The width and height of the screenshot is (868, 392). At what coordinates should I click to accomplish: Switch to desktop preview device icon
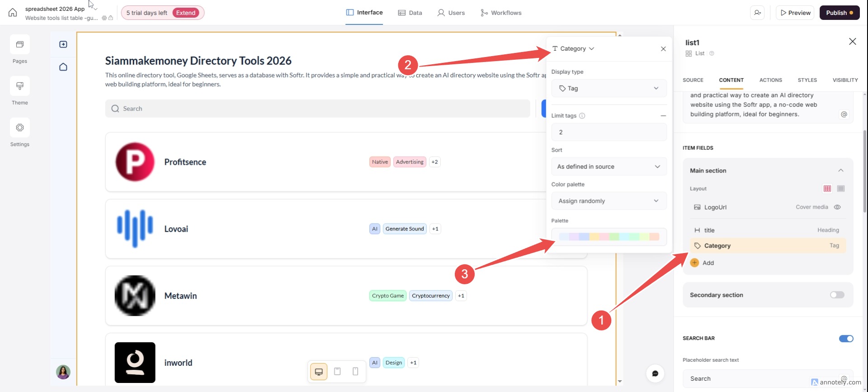pos(319,372)
